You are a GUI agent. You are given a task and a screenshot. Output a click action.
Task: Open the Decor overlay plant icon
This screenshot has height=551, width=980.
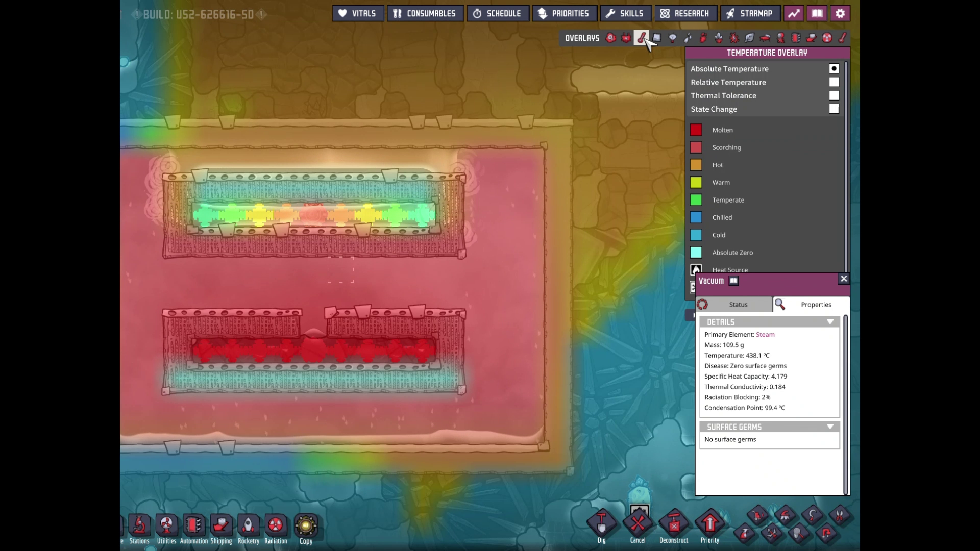[719, 38]
